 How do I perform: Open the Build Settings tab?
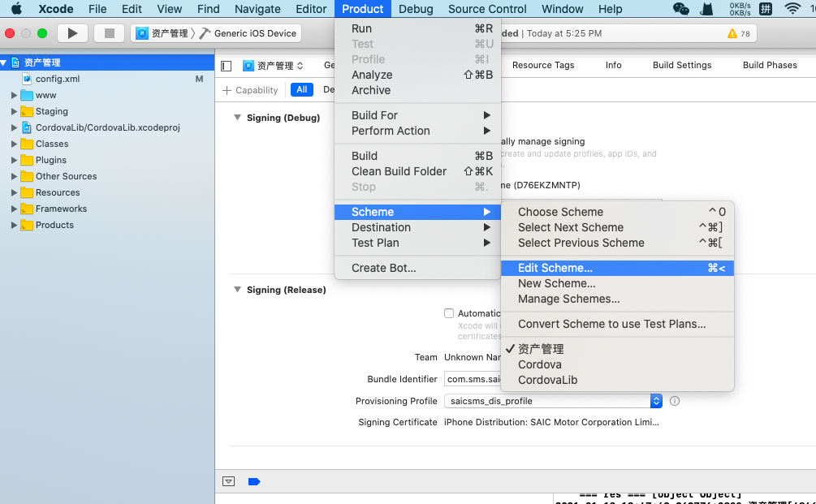pos(682,65)
